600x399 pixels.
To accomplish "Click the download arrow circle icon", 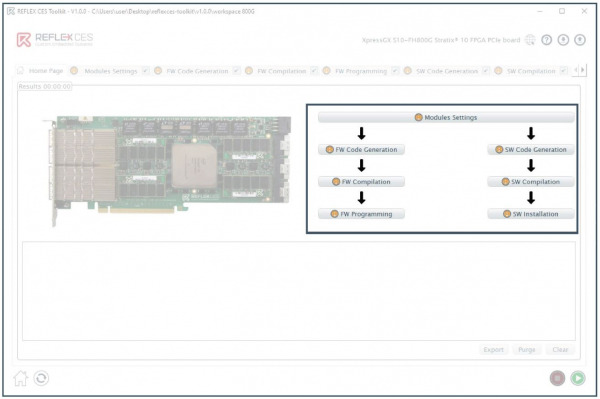I will 563,40.
